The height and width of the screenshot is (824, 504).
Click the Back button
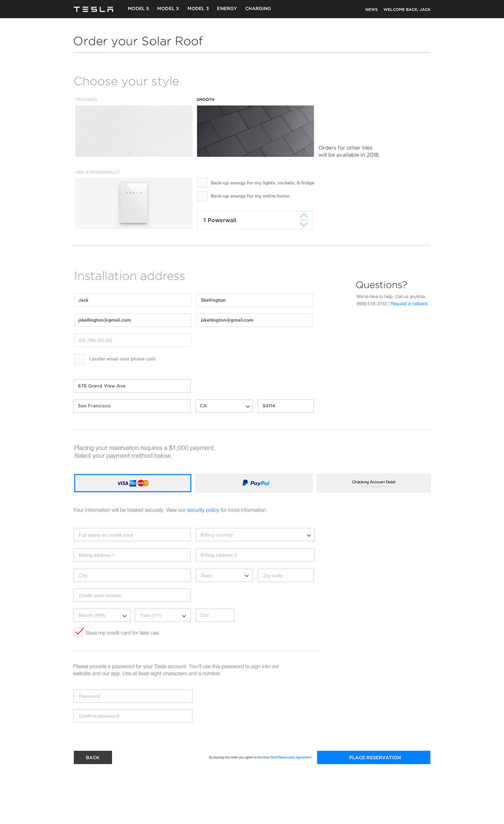(x=93, y=758)
